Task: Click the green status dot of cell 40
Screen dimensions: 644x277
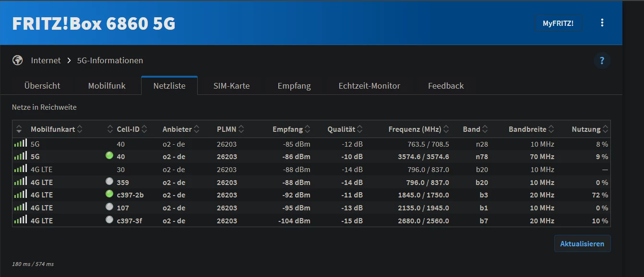Action: click(109, 156)
